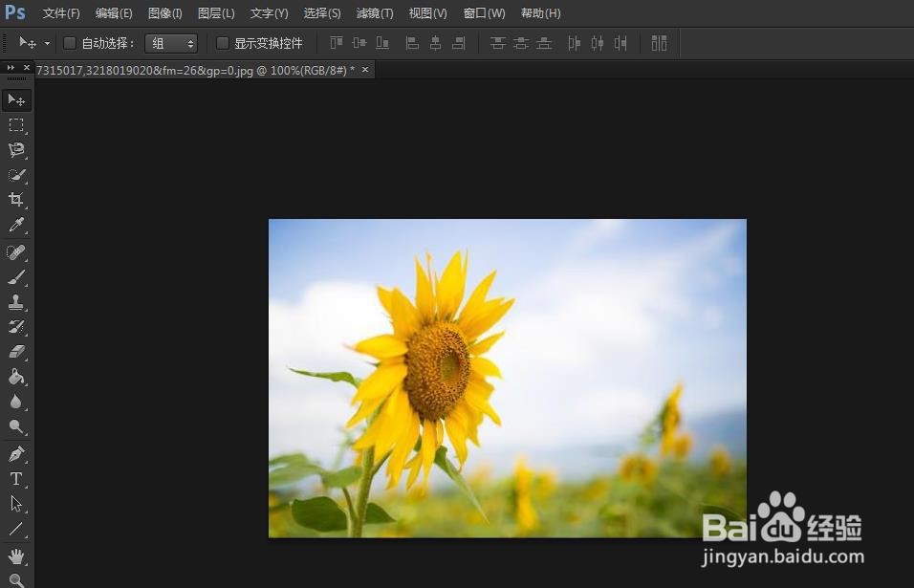Choose the Lasso tool
914x588 pixels.
15,149
